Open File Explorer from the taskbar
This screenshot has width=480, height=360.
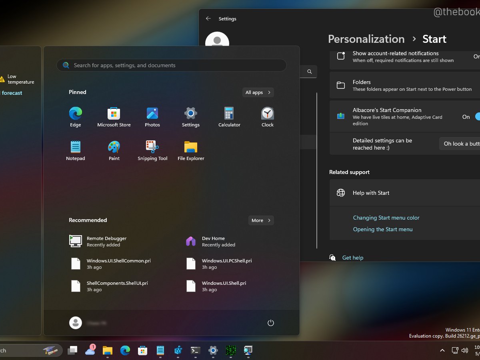(107, 350)
